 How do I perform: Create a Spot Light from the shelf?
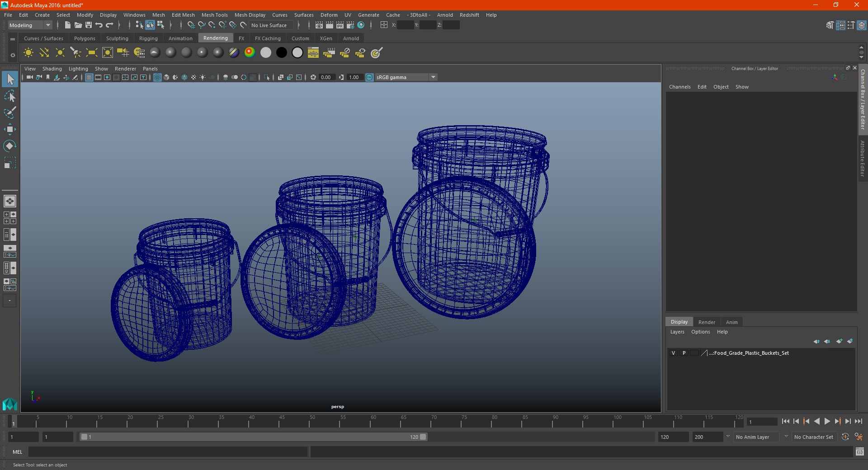[76, 53]
